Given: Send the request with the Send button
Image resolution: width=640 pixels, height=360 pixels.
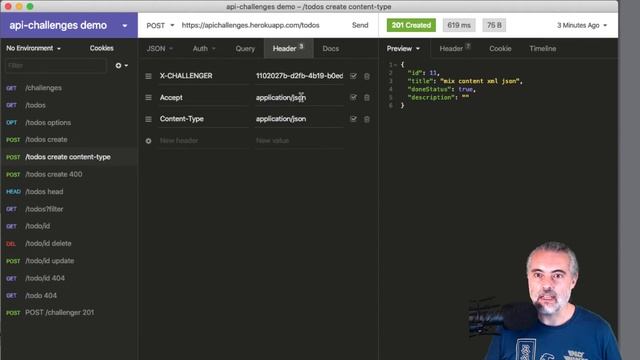Looking at the screenshot, I should pyautogui.click(x=360, y=25).
